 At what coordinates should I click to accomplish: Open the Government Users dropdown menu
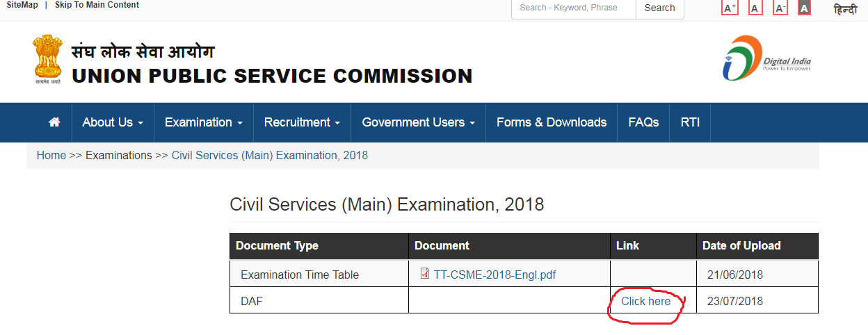pos(418,122)
